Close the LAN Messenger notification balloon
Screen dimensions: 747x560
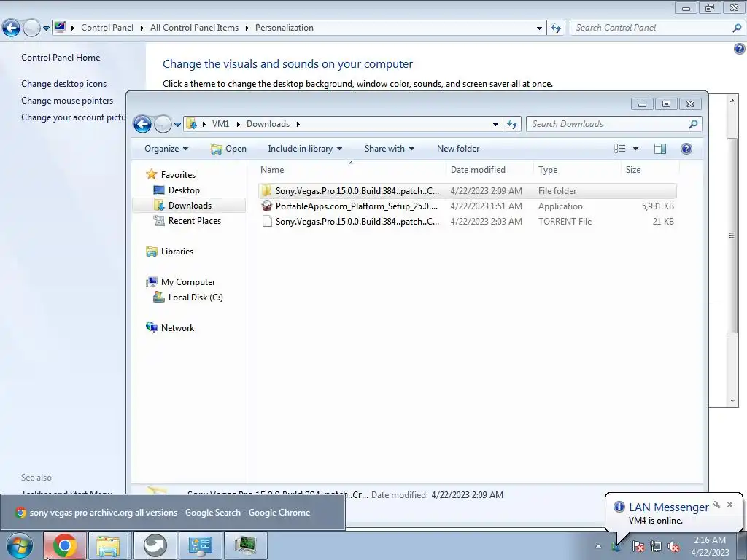point(729,505)
